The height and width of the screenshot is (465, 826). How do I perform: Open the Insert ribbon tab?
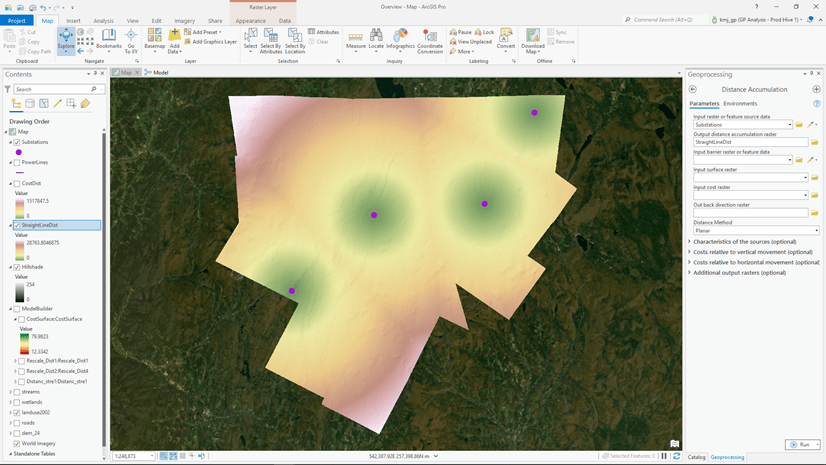[73, 21]
